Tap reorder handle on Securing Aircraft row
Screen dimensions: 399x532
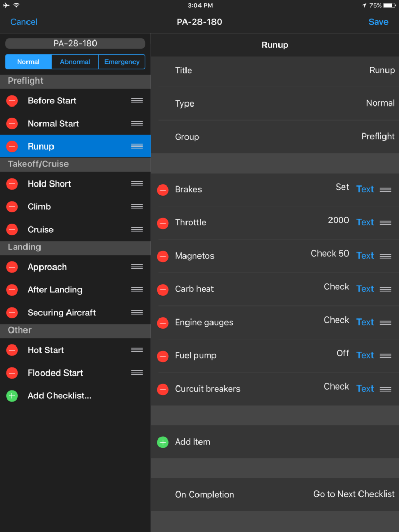click(137, 312)
